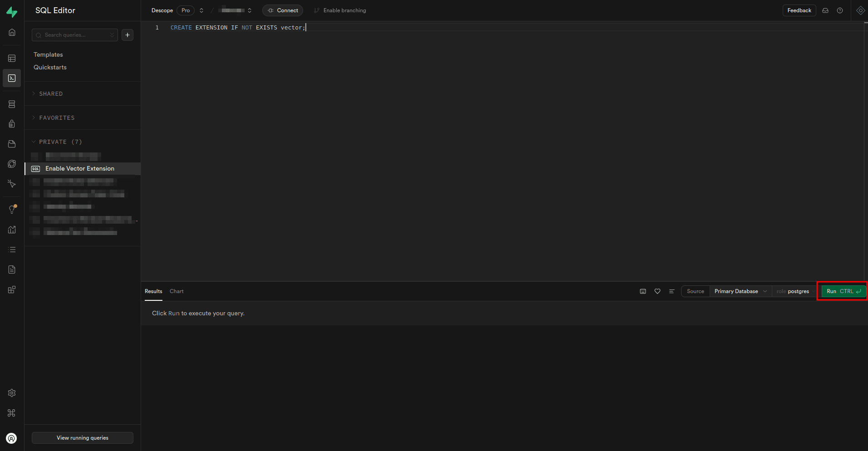This screenshot has width=868, height=451.
Task: Go to the project Home page icon
Action: coord(12,32)
